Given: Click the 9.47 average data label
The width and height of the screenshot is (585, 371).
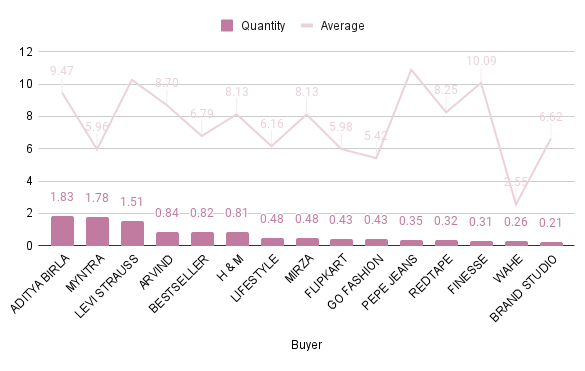Looking at the screenshot, I should pyautogui.click(x=62, y=71).
